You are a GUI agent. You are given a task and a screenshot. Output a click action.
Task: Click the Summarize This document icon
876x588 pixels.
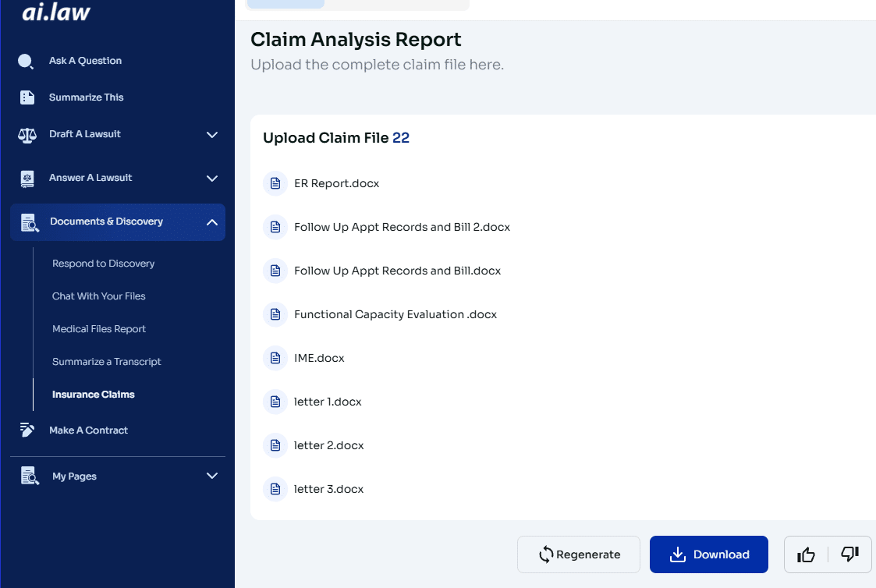tap(25, 97)
